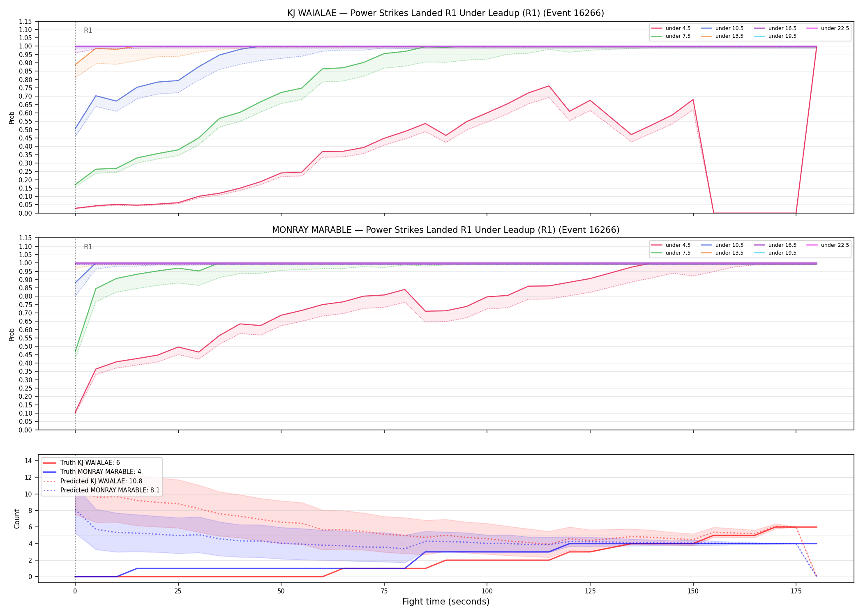Click the 0.25 tick in KJ WAIALAE chart

pyautogui.click(x=25, y=171)
